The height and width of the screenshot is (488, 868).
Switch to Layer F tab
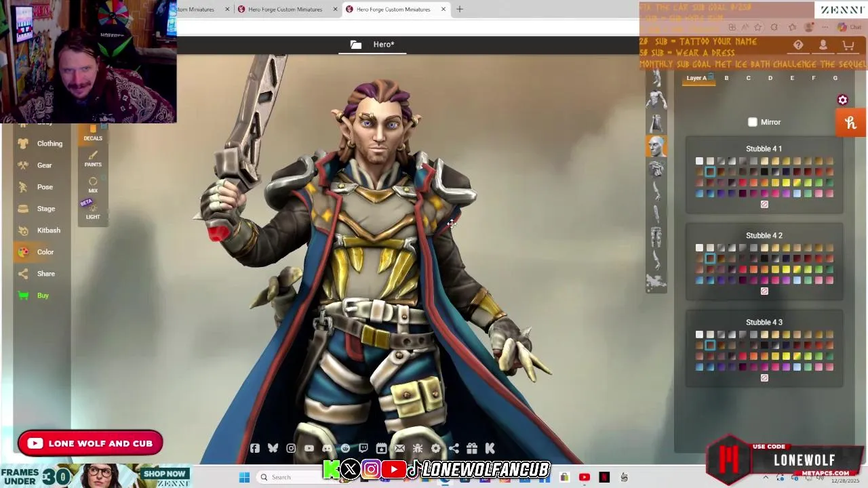tap(813, 78)
